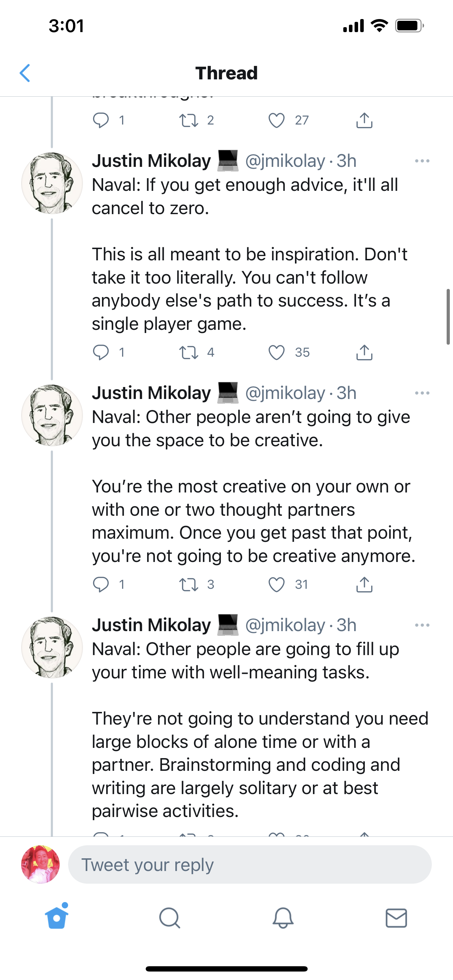Open Justin Mikolay's name on "well-meaning tasks" tweet
Viewport: 453px width, 980px height.
point(151,625)
